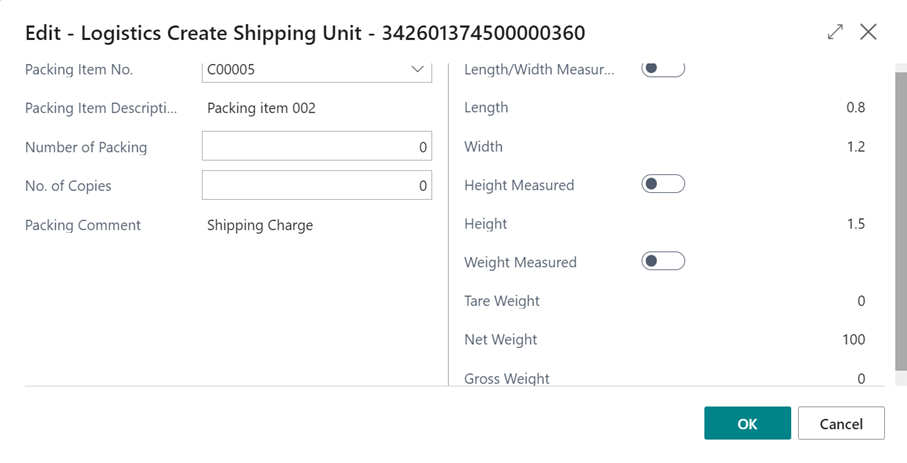Click the Packing item 002 description
Viewport: 907px width, 463px height.
pyautogui.click(x=261, y=108)
